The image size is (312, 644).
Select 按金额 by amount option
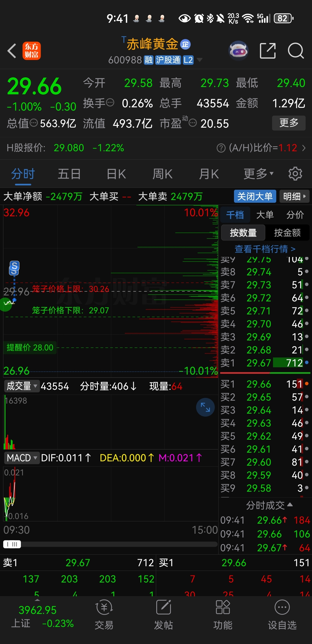point(287,233)
